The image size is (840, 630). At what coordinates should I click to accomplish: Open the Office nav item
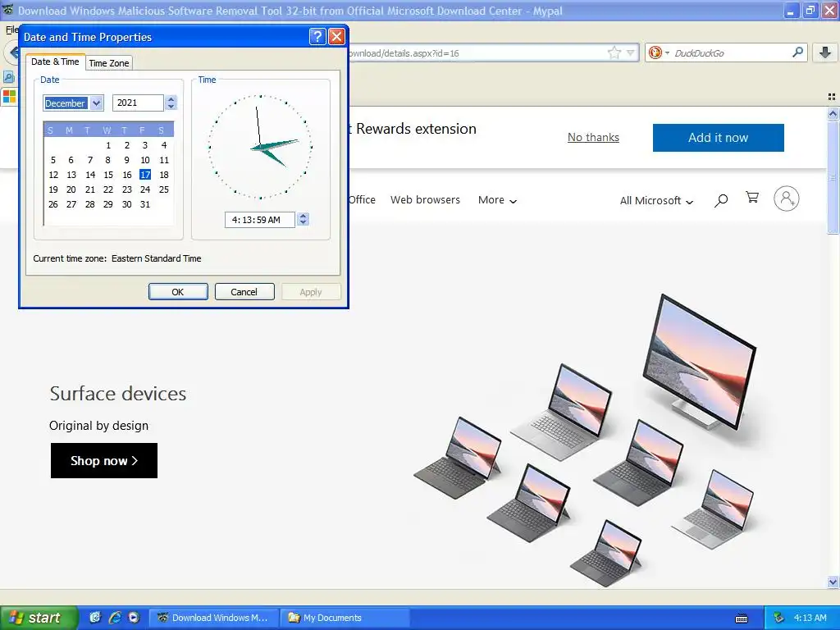coord(362,200)
